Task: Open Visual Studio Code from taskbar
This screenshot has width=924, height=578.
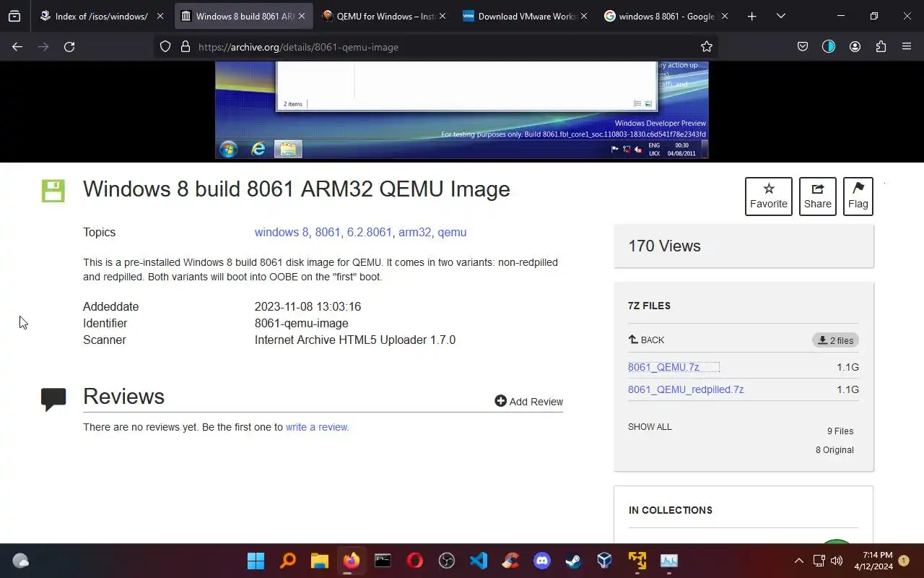Action: [x=478, y=561]
